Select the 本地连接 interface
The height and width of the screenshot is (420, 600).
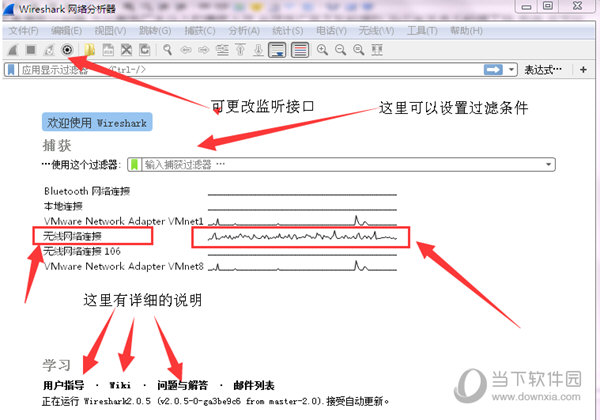pos(63,206)
